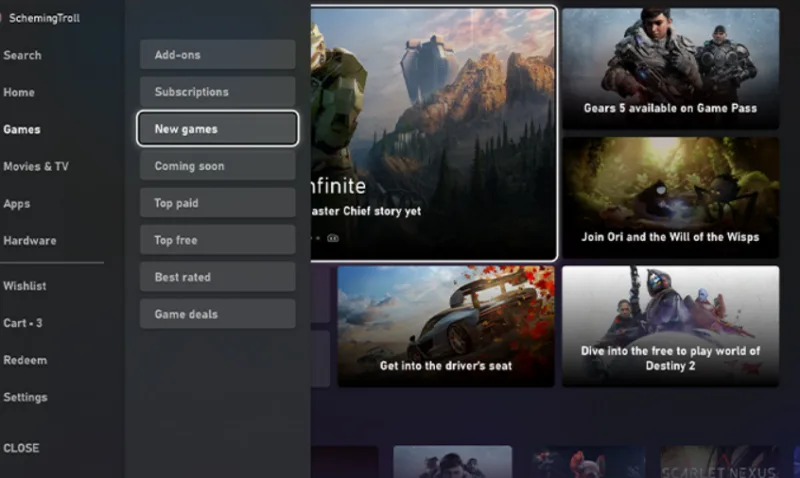Open Wishlist from the sidebar

click(x=24, y=286)
